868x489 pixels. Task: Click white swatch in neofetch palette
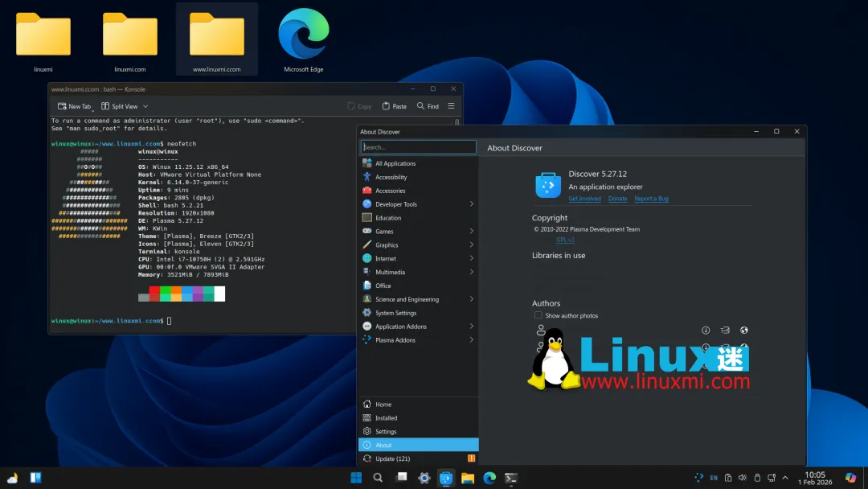[219, 294]
